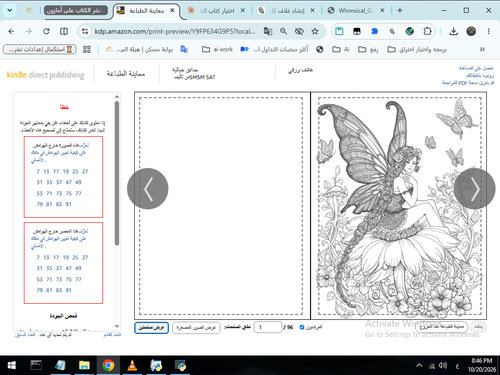Viewport: 500px width, 375px height.
Task: Click the Google Translate bookmark icon
Action: point(184,49)
